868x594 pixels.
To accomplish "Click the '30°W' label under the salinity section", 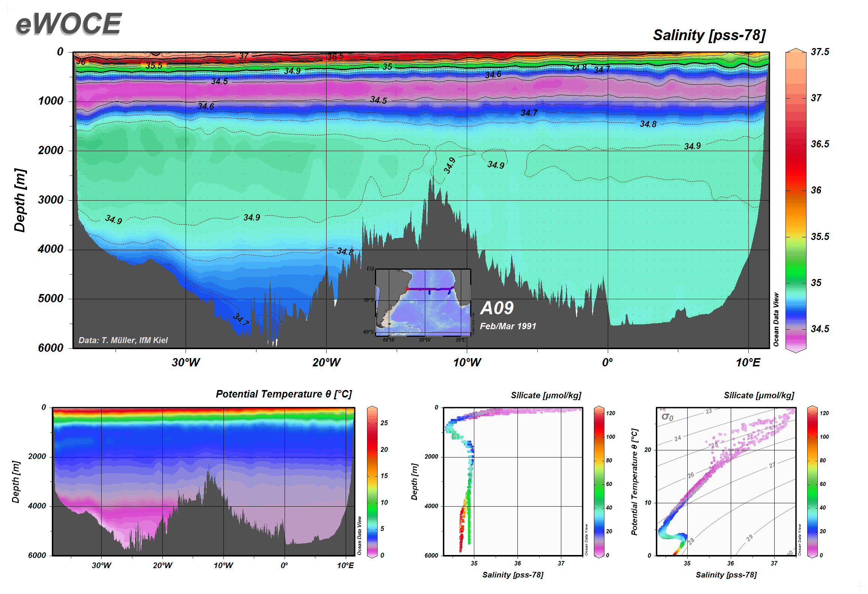I will coord(186,362).
